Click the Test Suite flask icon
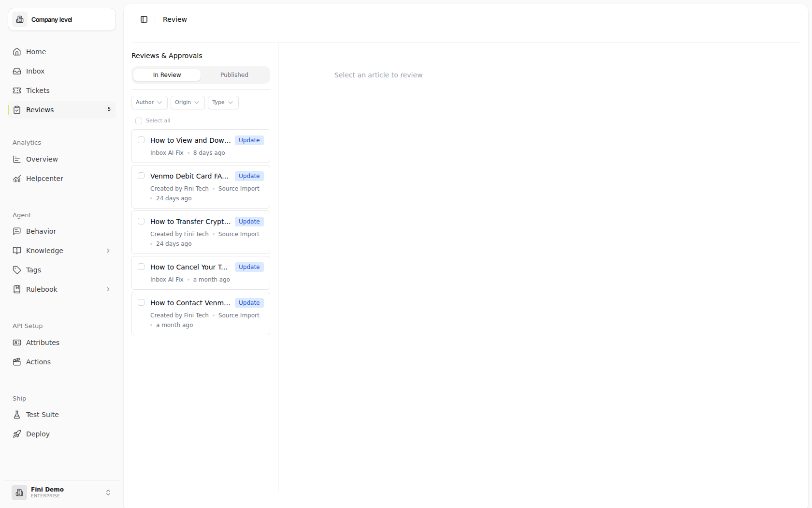The width and height of the screenshot is (812, 508). (17, 415)
